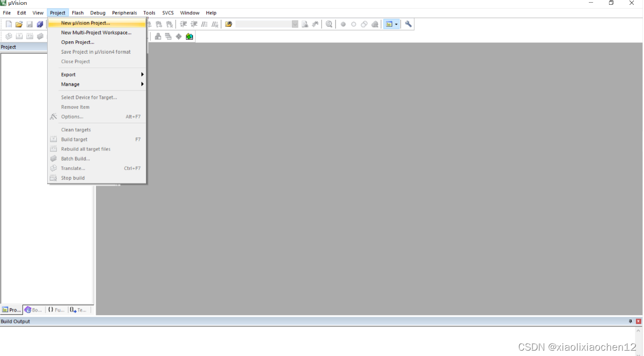
Task: Click the Kill All Breakpoints icon
Action: [x=375, y=24]
